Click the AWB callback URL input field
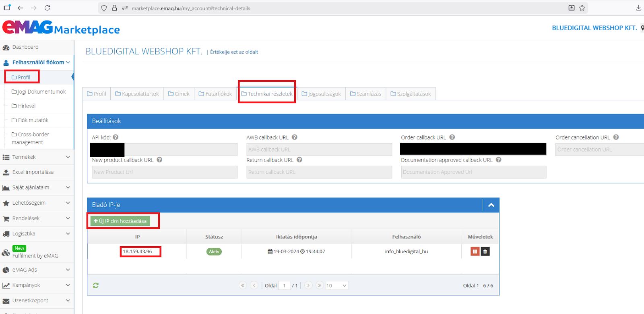The width and height of the screenshot is (644, 314). point(319,150)
